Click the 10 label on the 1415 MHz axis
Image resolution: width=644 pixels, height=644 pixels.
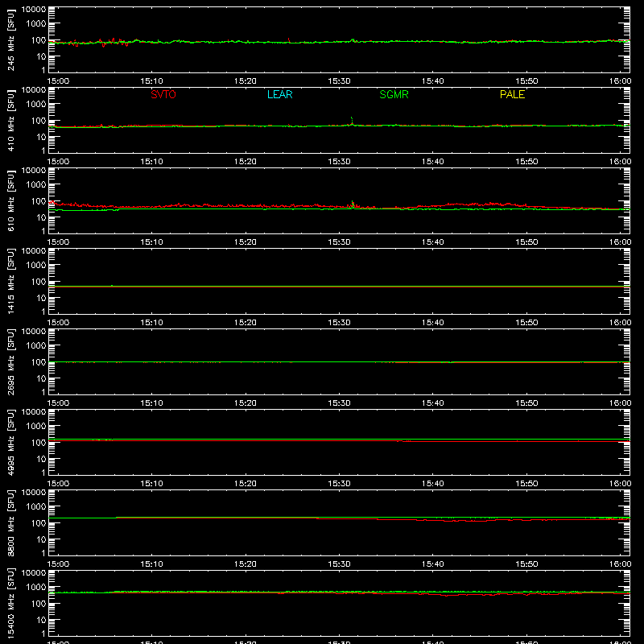pyautogui.click(x=41, y=298)
